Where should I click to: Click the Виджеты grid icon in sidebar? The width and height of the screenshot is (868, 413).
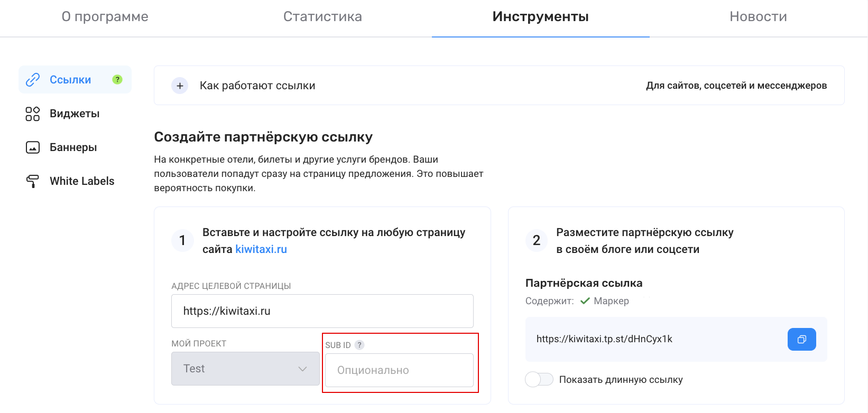(x=33, y=114)
